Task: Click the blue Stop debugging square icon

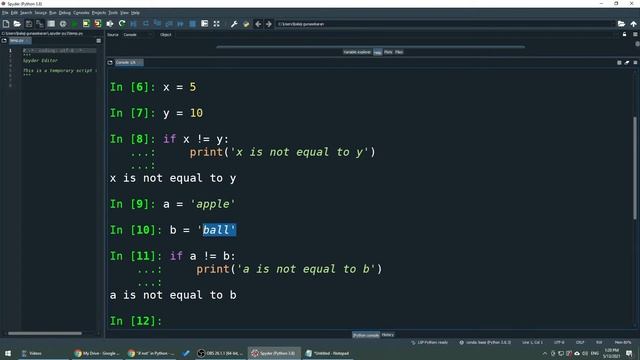Action: [192, 24]
